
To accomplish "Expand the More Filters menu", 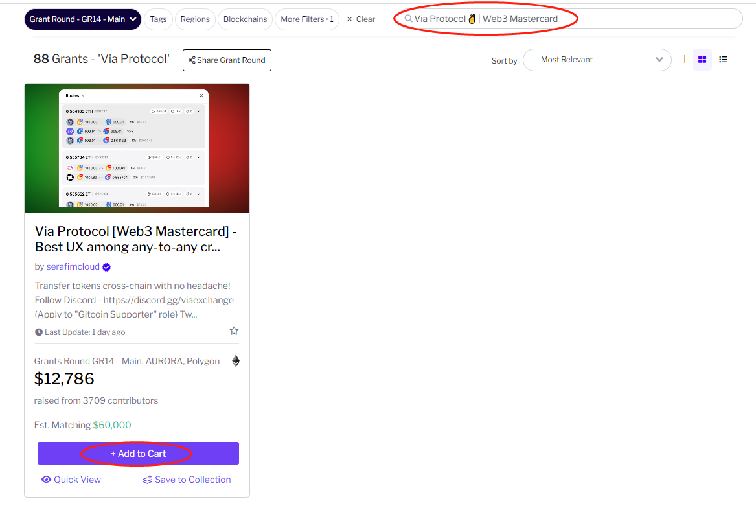I will coord(307,19).
